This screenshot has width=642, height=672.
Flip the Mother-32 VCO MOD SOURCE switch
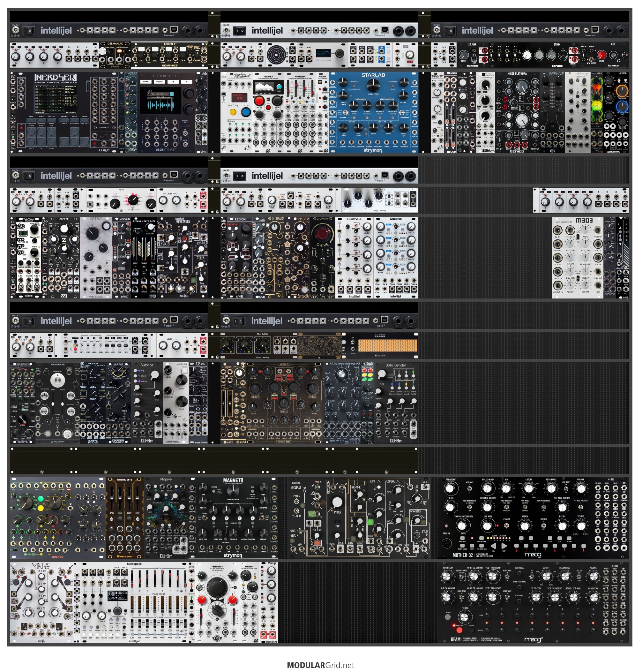tap(469, 507)
